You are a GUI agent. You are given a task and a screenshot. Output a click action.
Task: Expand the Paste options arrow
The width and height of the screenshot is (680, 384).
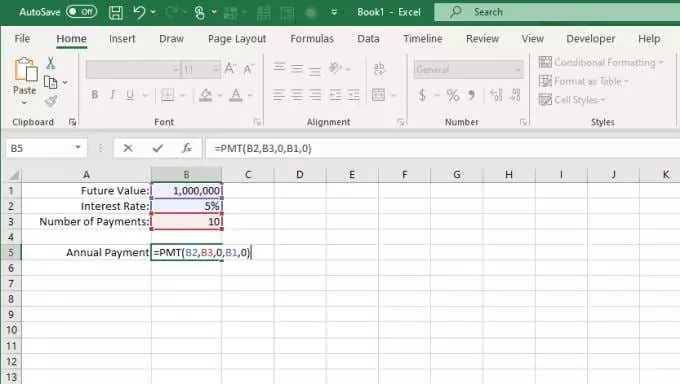24,103
